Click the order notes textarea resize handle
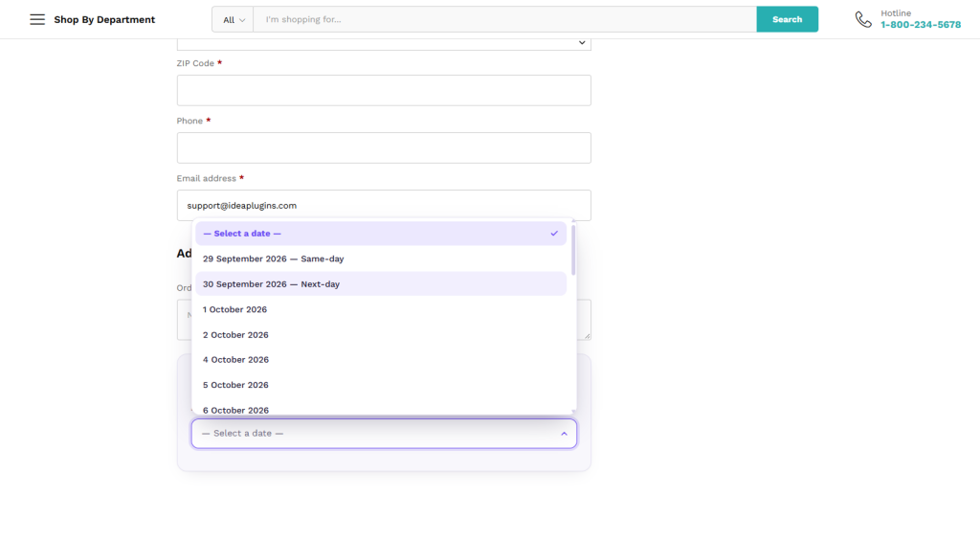This screenshot has width=980, height=540. click(587, 336)
